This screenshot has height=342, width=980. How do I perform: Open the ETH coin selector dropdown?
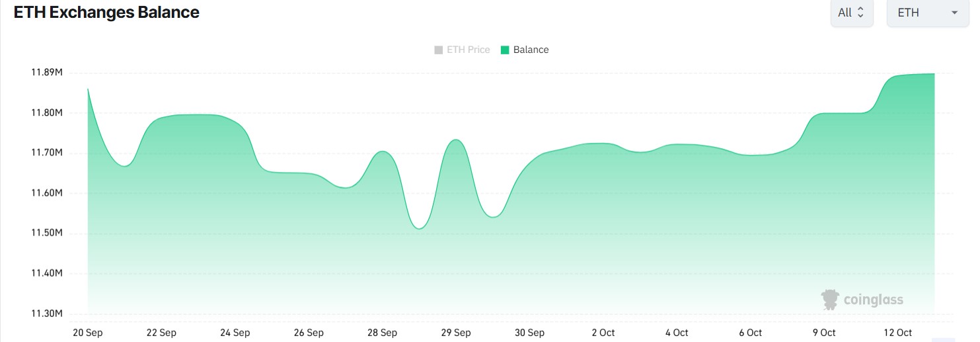928,13
